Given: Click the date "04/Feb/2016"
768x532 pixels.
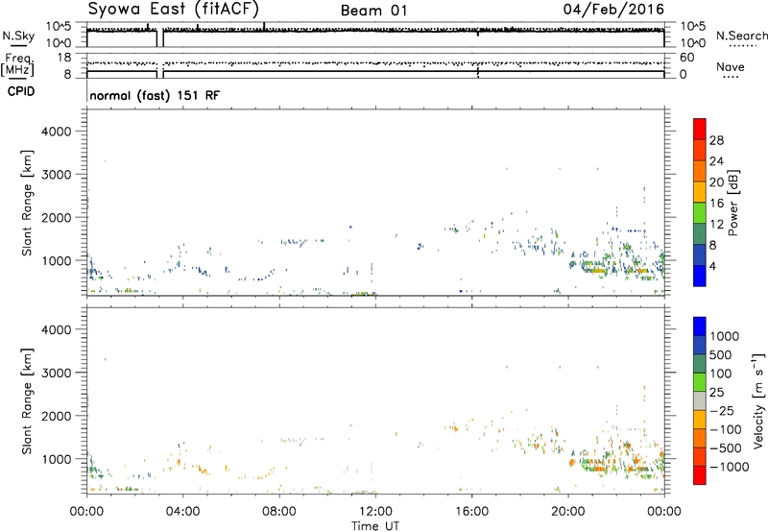Looking at the screenshot, I should (x=613, y=9).
